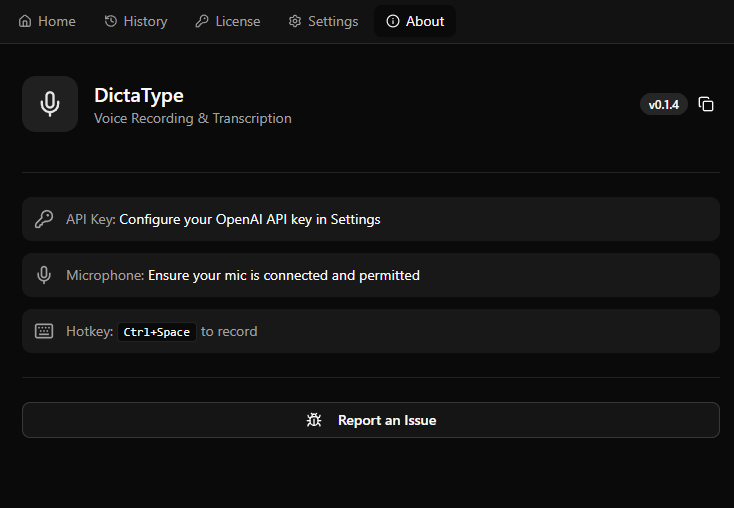
Task: Click the bug icon on Report button
Action: (314, 420)
